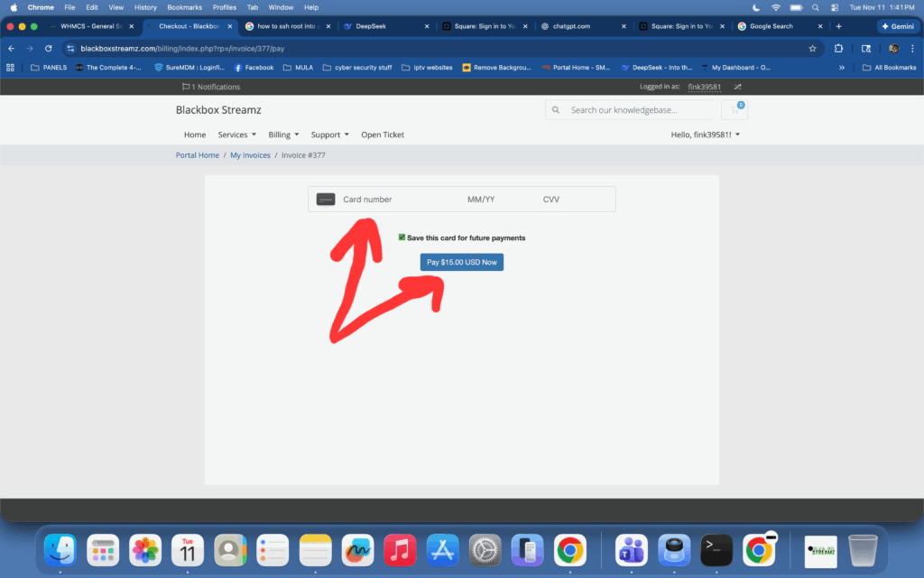Open the Gemini button in Chrome
Image resolution: width=924 pixels, height=578 pixels.
coord(896,26)
